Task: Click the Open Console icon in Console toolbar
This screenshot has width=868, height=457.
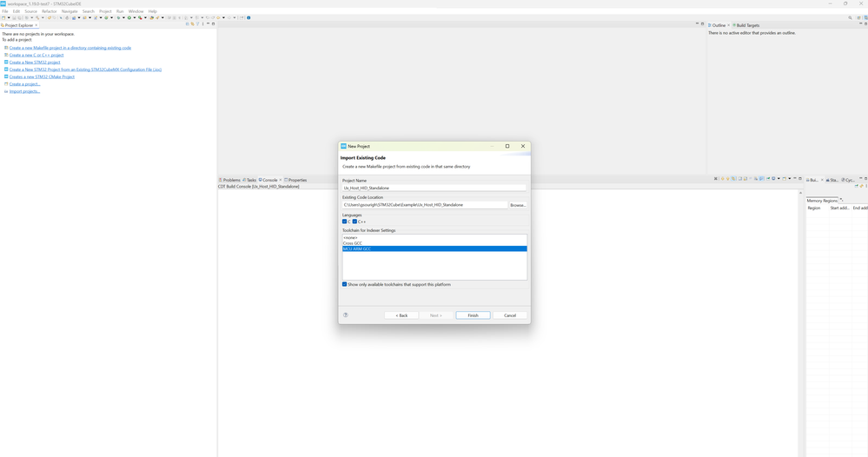Action: click(x=785, y=179)
